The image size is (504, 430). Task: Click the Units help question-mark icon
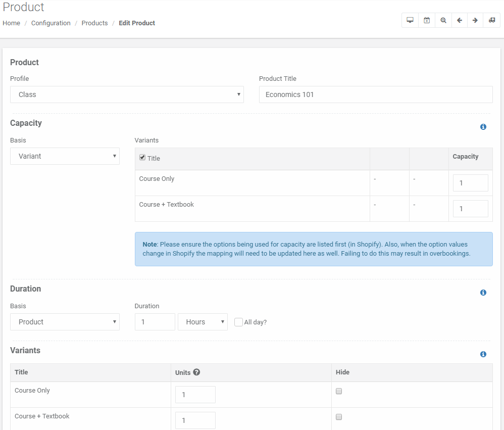point(197,372)
